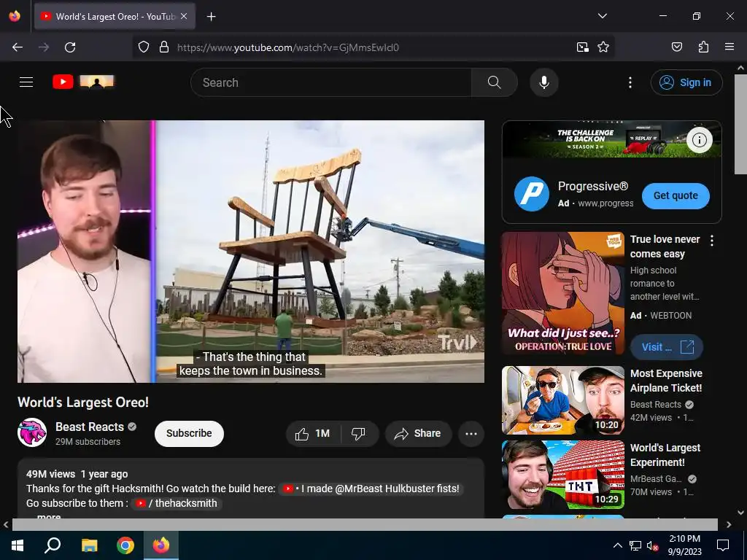Click vertical scrollbar down arrow
Image resolution: width=747 pixels, height=560 pixels.
740,513
